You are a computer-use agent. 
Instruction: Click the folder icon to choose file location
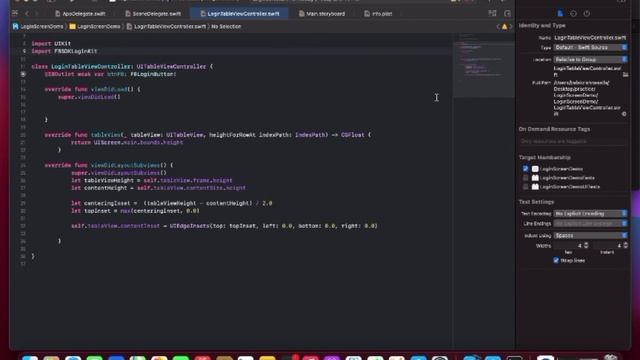click(625, 75)
